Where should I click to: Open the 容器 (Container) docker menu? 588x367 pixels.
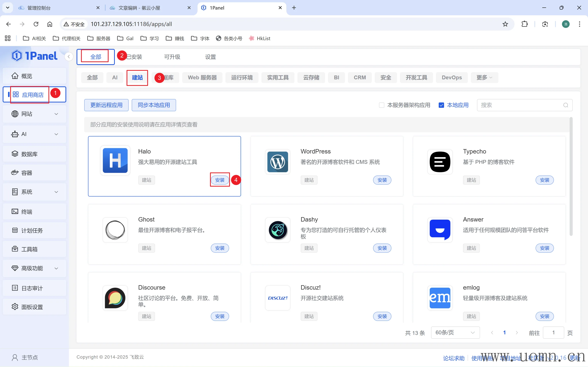click(27, 173)
